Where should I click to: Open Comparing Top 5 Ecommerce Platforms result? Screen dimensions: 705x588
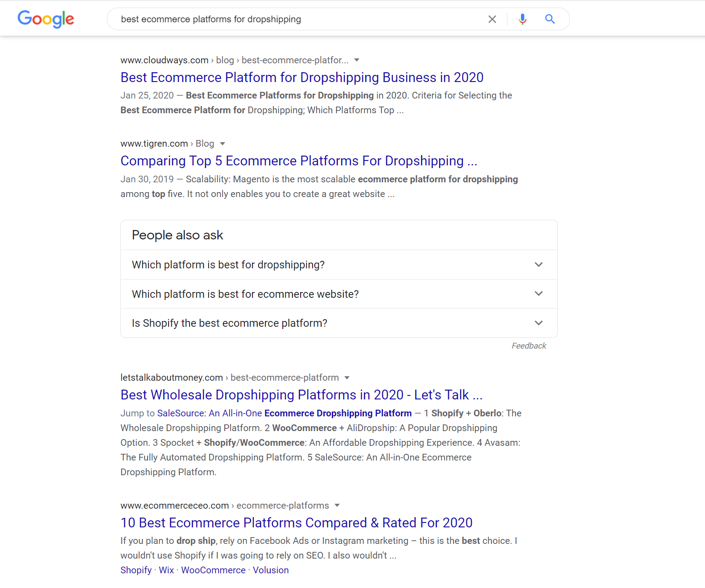click(x=299, y=161)
